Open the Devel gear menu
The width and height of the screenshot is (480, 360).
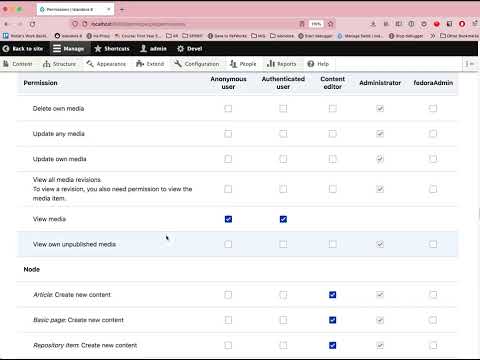(x=189, y=49)
